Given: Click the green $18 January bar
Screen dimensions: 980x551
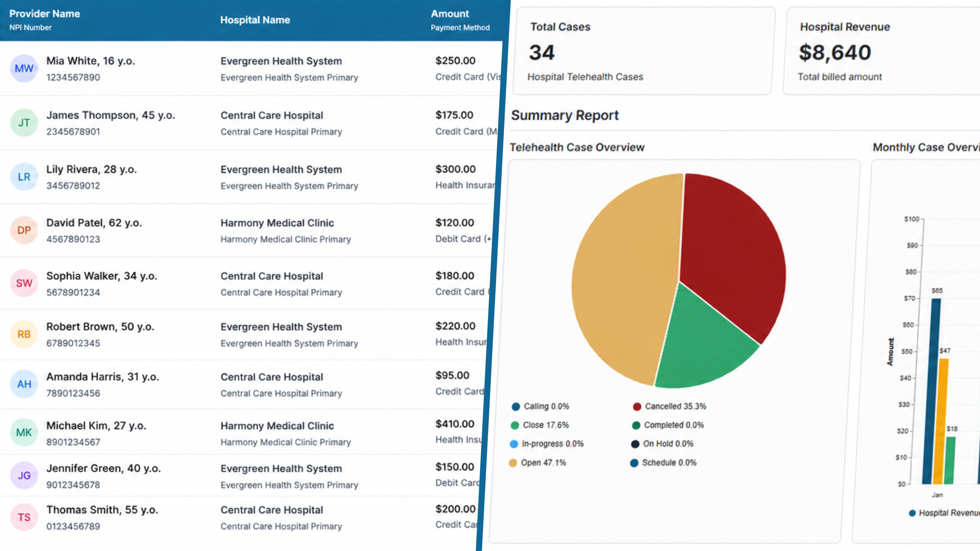Looking at the screenshot, I should [x=950, y=460].
